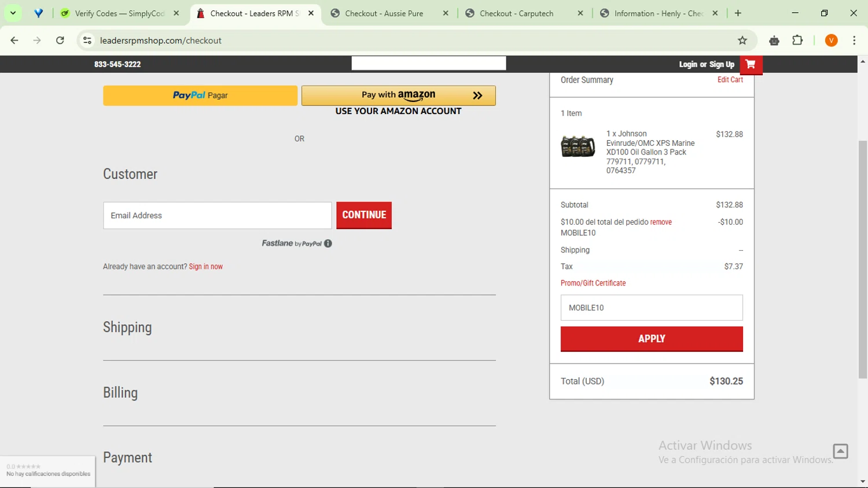This screenshot has width=868, height=488.
Task: Click the page vertical scrollbar thumb
Action: pyautogui.click(x=863, y=259)
